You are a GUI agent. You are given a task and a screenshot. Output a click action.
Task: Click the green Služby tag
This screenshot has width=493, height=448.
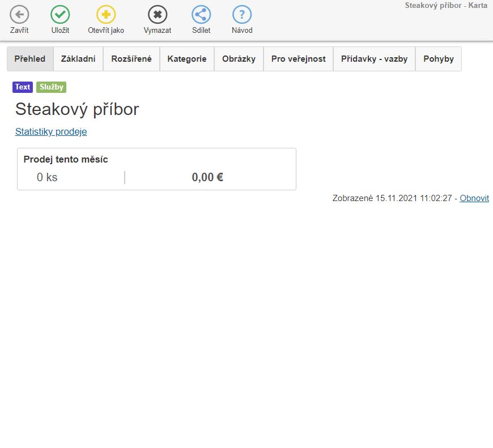tap(52, 87)
